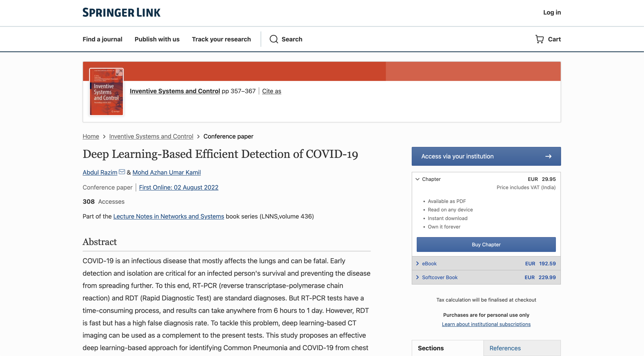Go to Home in breadcrumb
644x356 pixels.
tap(91, 136)
